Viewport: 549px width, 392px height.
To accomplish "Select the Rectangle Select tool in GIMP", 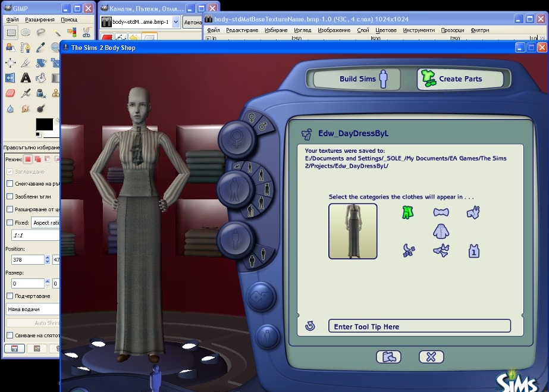I will 11,33.
